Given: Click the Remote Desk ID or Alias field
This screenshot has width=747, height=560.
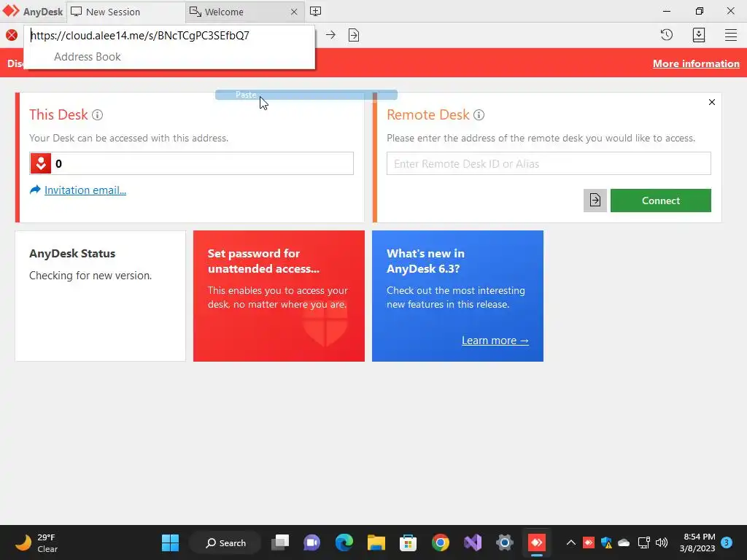Looking at the screenshot, I should click(x=549, y=164).
